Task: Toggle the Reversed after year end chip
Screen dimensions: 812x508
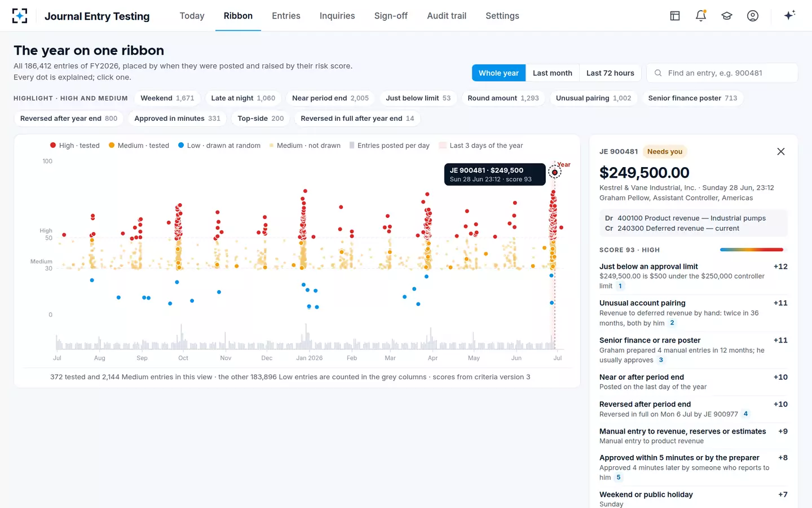Action: 69,119
